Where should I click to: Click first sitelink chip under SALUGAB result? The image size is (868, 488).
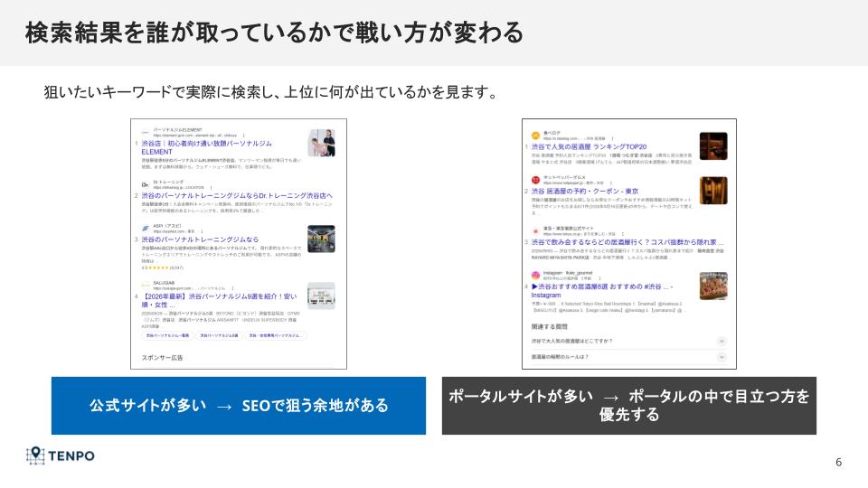tap(167, 335)
